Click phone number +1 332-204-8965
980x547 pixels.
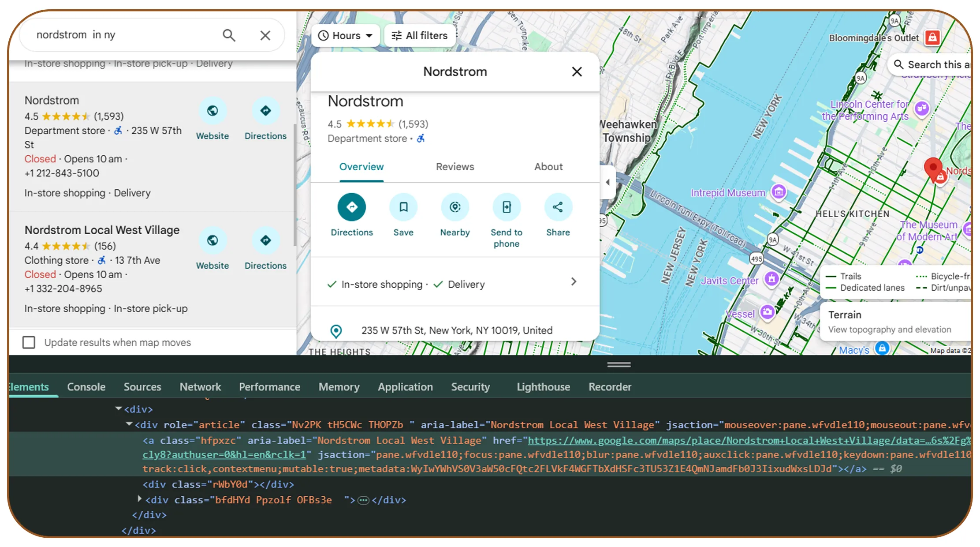(x=63, y=288)
